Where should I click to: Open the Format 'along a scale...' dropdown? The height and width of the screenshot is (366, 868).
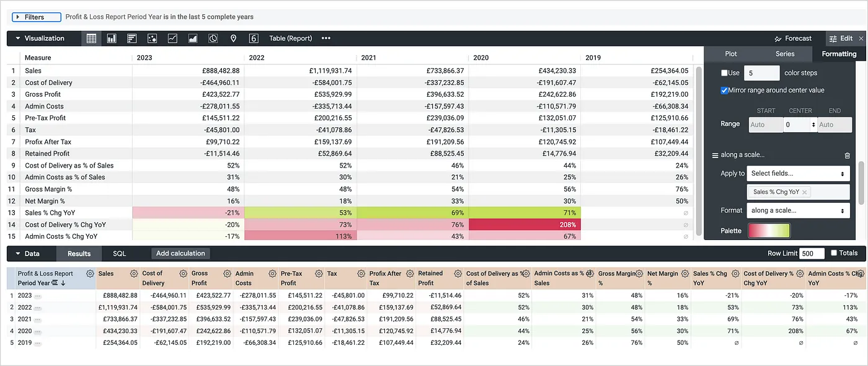[798, 210]
